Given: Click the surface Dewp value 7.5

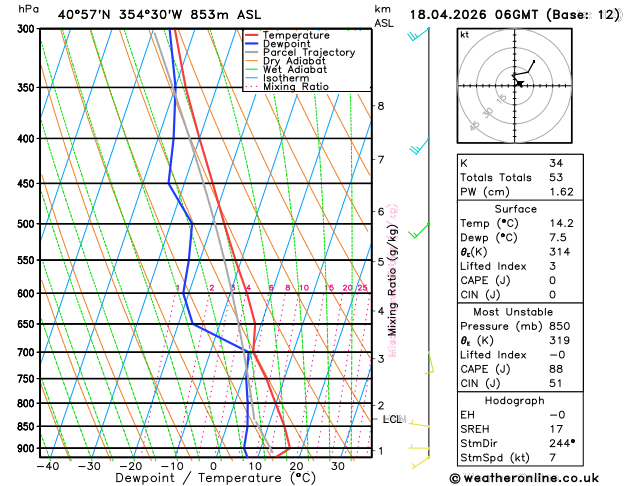Looking at the screenshot, I should pos(558,237).
